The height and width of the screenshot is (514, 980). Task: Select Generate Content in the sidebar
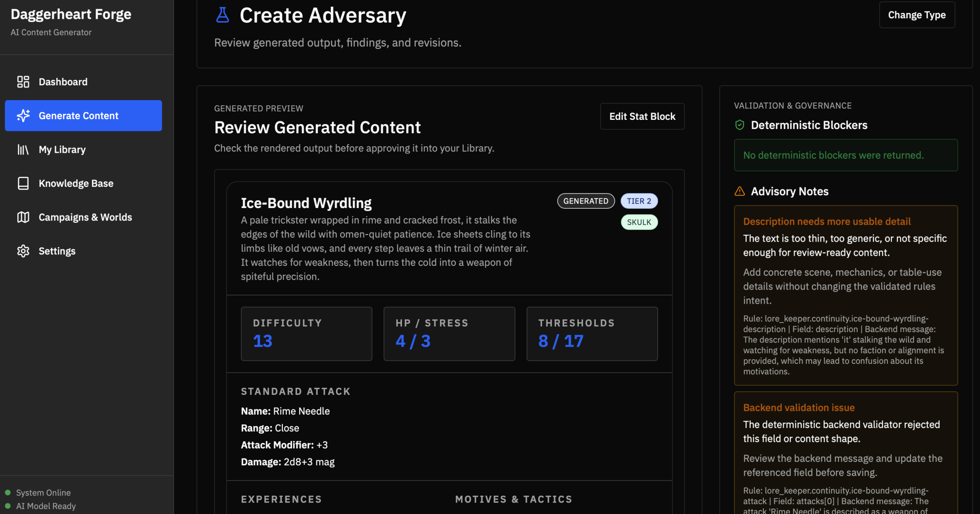point(83,115)
